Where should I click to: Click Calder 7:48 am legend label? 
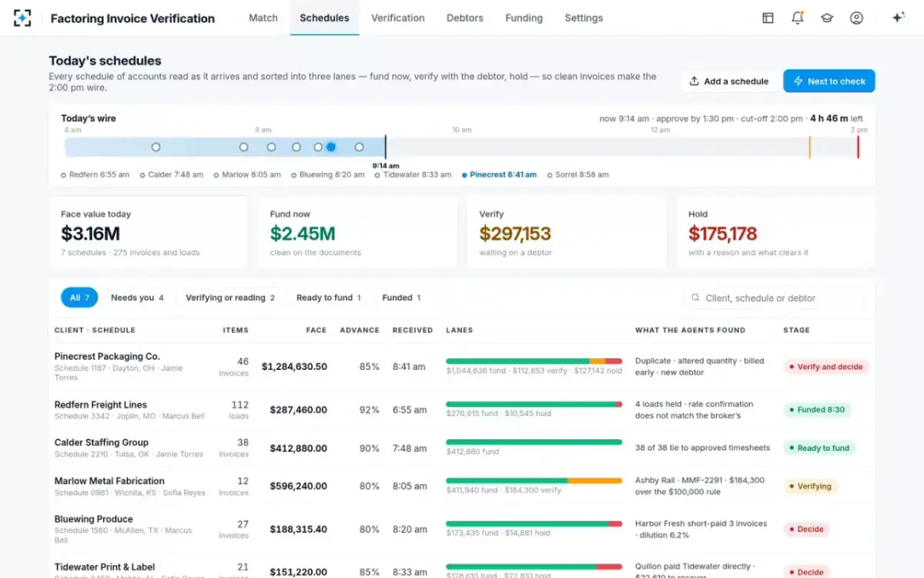[x=172, y=175]
